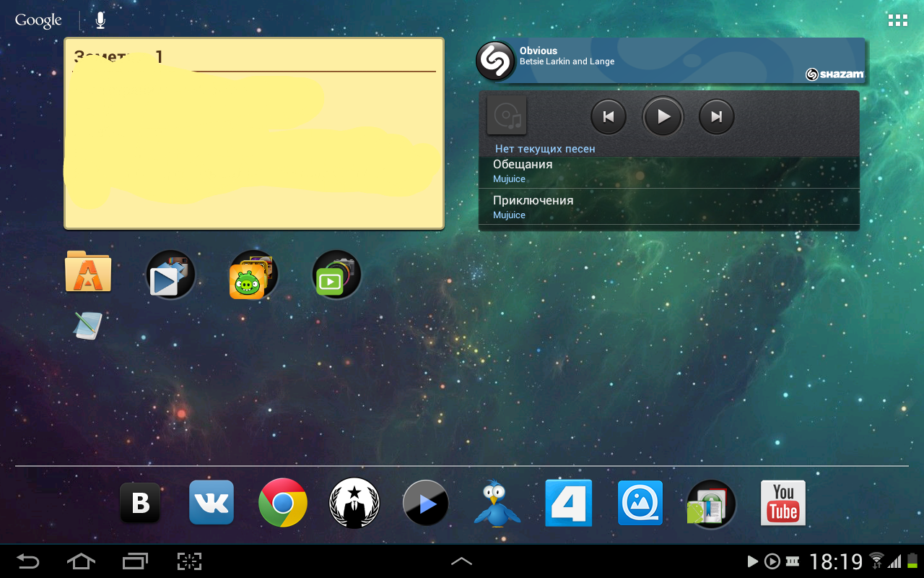The height and width of the screenshot is (578, 924).
Task: Open the all apps grid
Action: click(897, 20)
